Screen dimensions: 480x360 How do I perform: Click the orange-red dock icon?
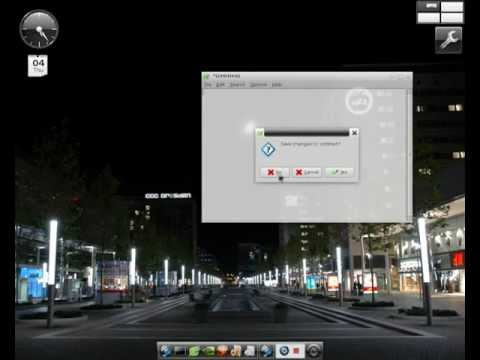tap(222, 351)
